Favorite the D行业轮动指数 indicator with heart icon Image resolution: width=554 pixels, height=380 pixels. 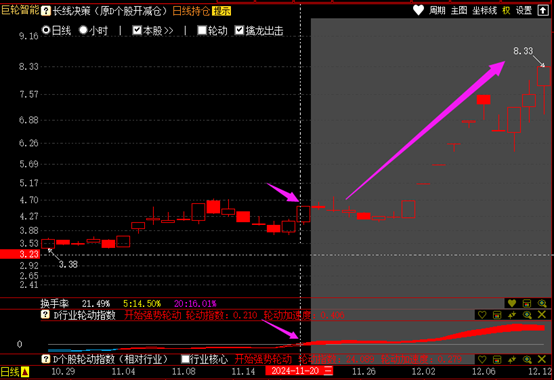point(482,315)
